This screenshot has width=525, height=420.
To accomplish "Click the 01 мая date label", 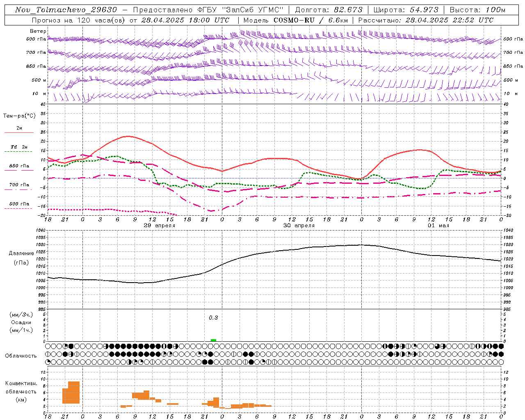I will [438, 226].
